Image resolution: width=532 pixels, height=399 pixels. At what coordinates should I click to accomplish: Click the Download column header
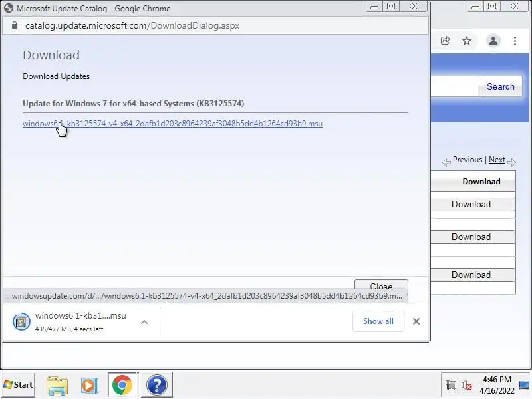click(x=481, y=182)
